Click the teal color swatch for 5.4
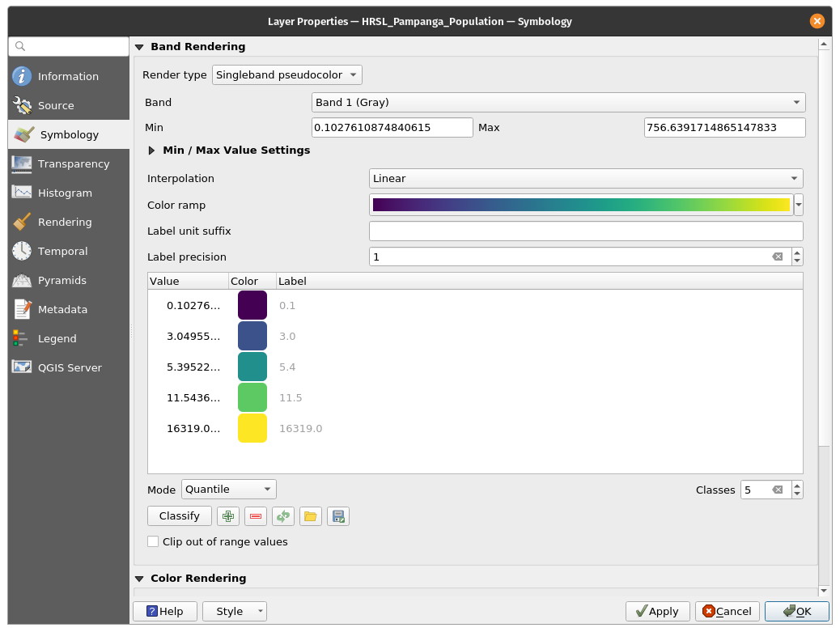Screen dimensions: 840x632 click(252, 367)
